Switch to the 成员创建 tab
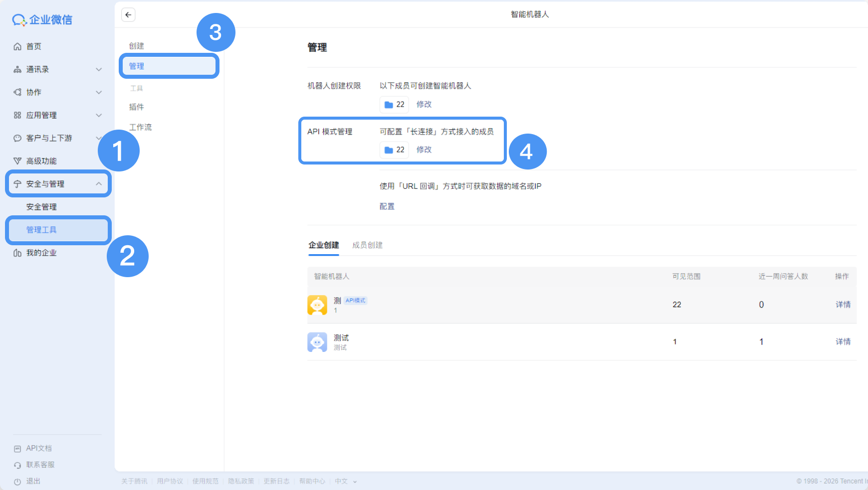The image size is (868, 490). point(368,245)
